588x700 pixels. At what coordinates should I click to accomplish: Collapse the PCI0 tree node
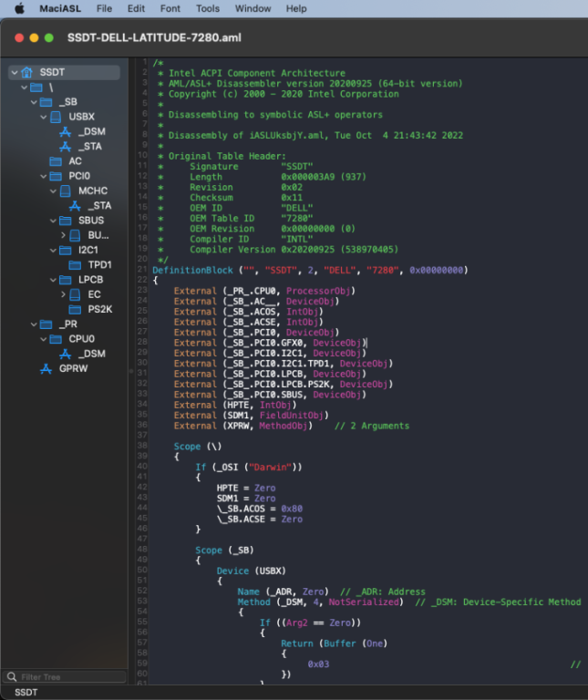click(43, 176)
